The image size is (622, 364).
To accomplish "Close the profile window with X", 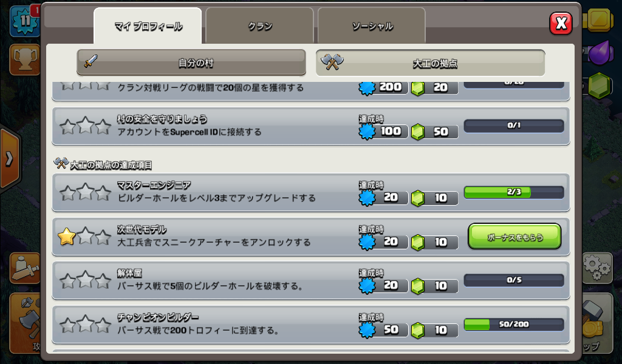I will click(561, 24).
